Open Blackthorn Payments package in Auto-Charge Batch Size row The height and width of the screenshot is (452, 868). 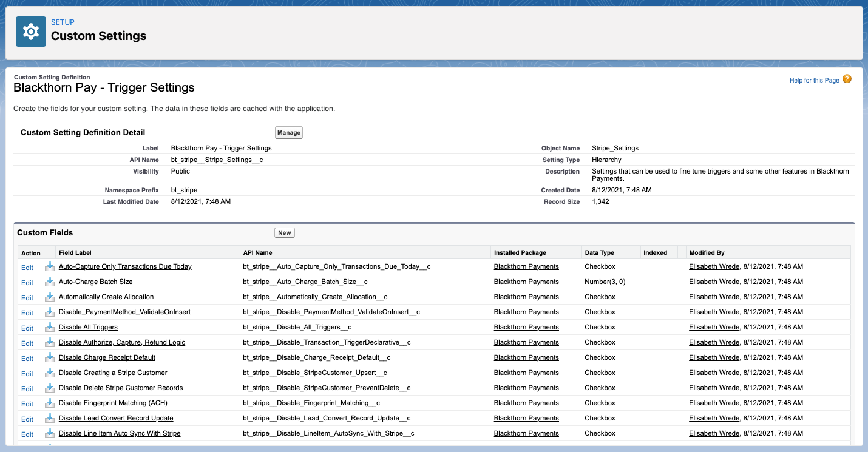click(x=526, y=282)
